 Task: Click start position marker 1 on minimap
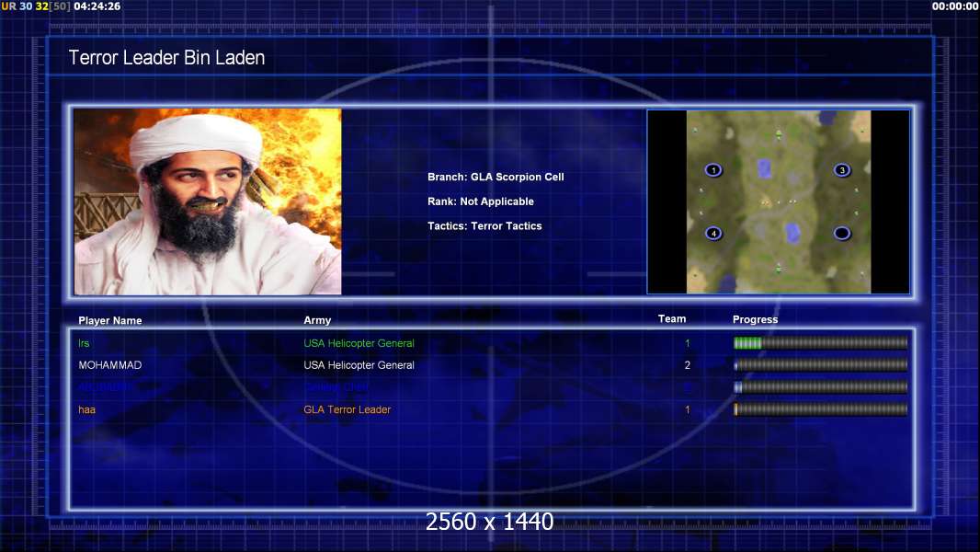pyautogui.click(x=713, y=170)
